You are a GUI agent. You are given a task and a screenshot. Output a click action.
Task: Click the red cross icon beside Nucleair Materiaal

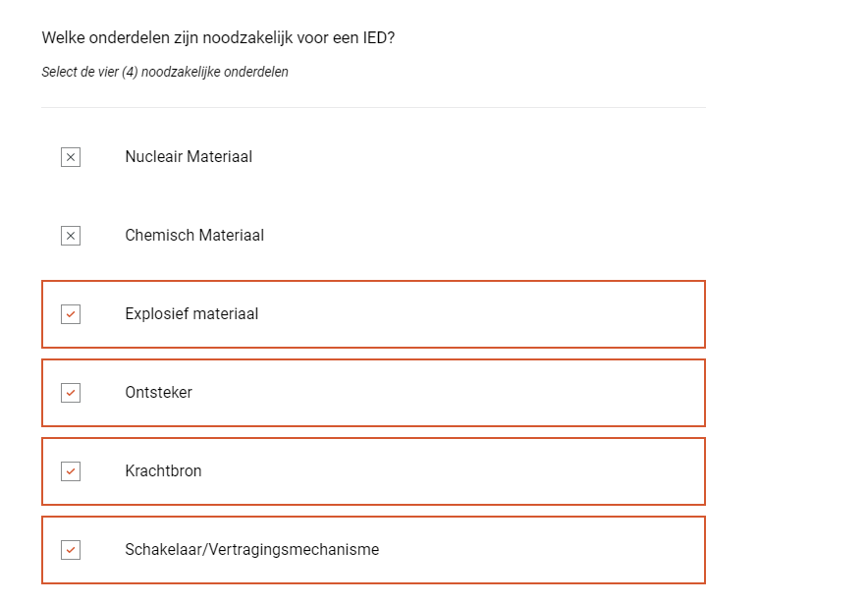71,157
